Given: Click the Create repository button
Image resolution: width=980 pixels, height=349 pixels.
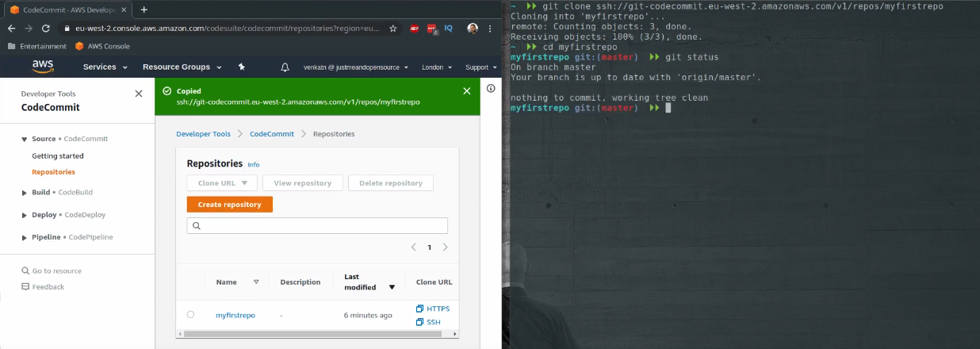Looking at the screenshot, I should coord(230,205).
